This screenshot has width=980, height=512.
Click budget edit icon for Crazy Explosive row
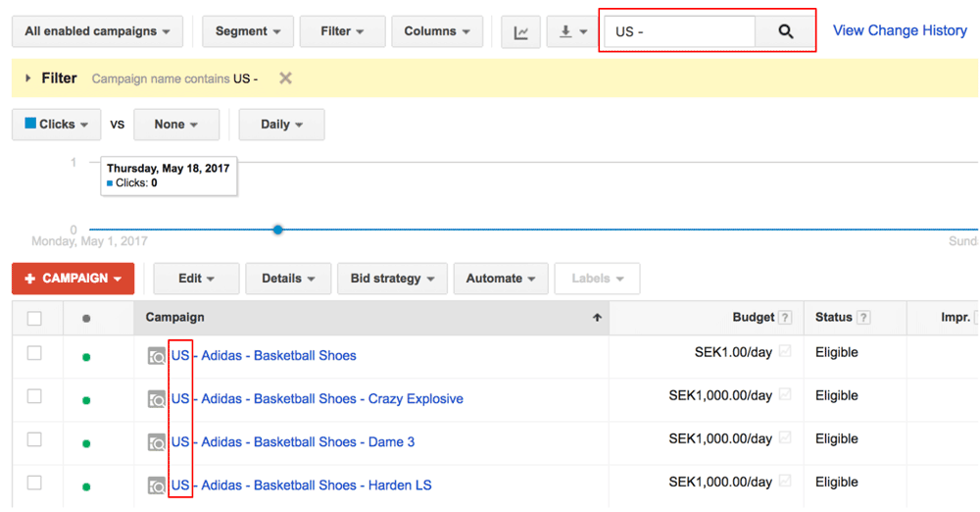(785, 395)
